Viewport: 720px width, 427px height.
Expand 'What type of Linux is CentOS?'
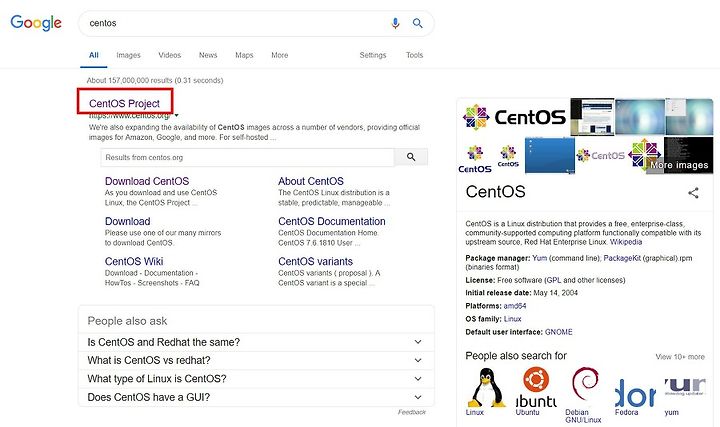pyautogui.click(x=256, y=379)
